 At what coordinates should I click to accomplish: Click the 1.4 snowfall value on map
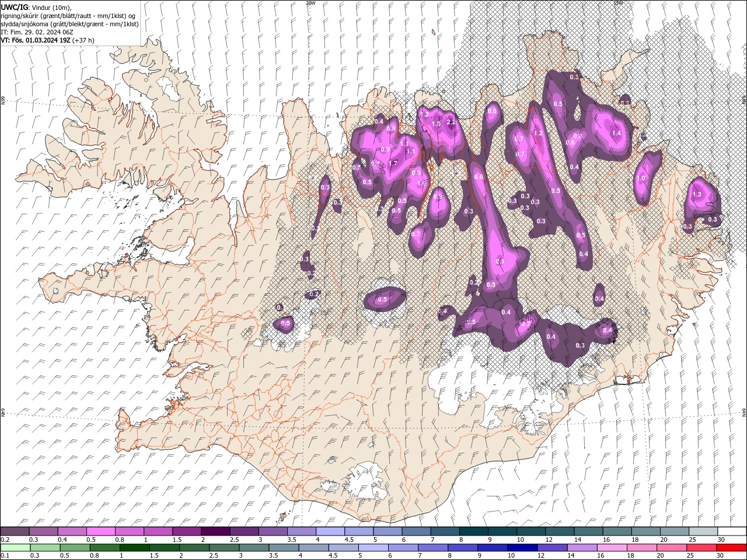pyautogui.click(x=616, y=134)
